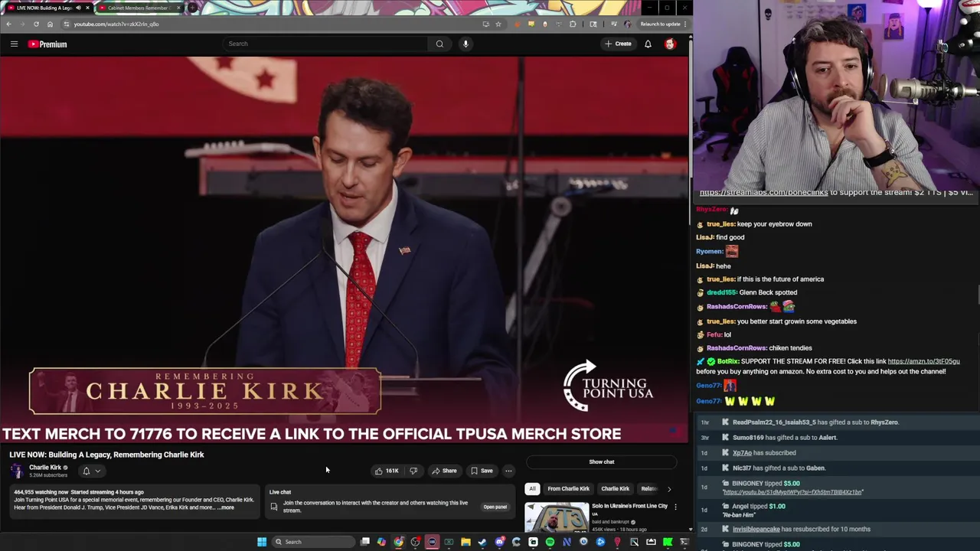Image resolution: width=980 pixels, height=551 pixels.
Task: Go to YouTube Premium home logo
Action: tap(47, 44)
